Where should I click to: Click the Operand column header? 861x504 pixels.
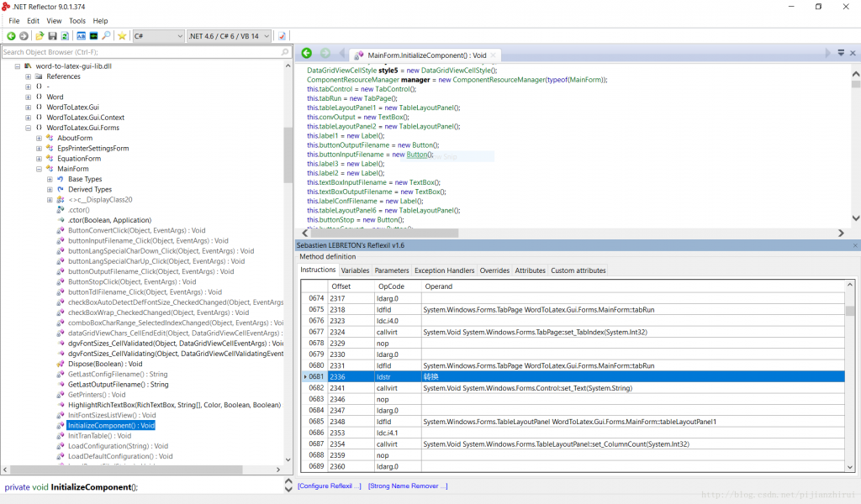[633, 286]
